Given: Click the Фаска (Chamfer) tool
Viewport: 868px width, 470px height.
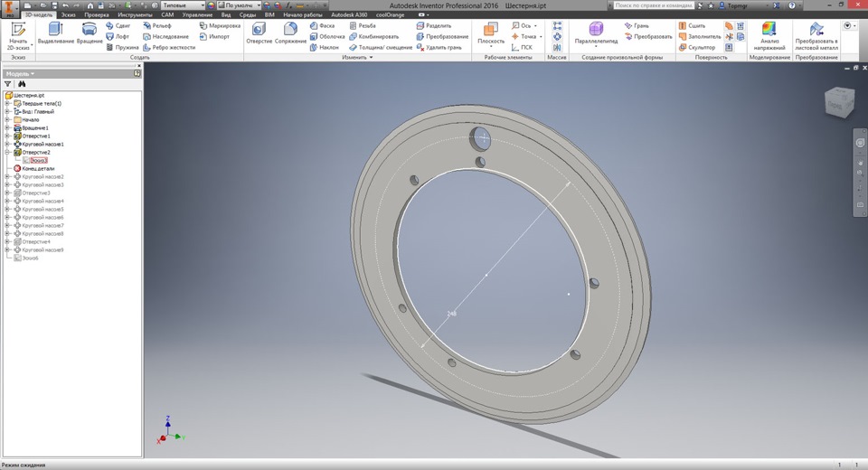Looking at the screenshot, I should coord(322,26).
